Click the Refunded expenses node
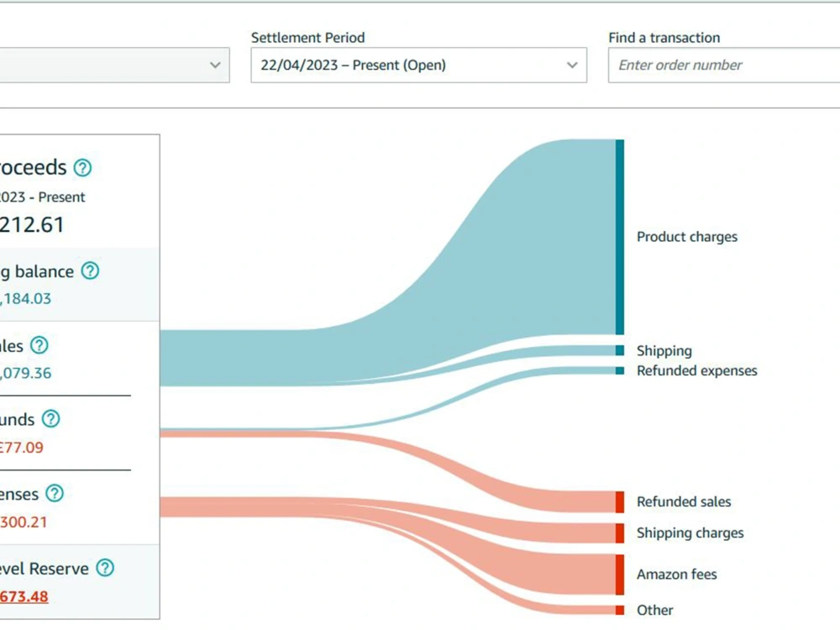This screenshot has width=840, height=630. tap(619, 370)
